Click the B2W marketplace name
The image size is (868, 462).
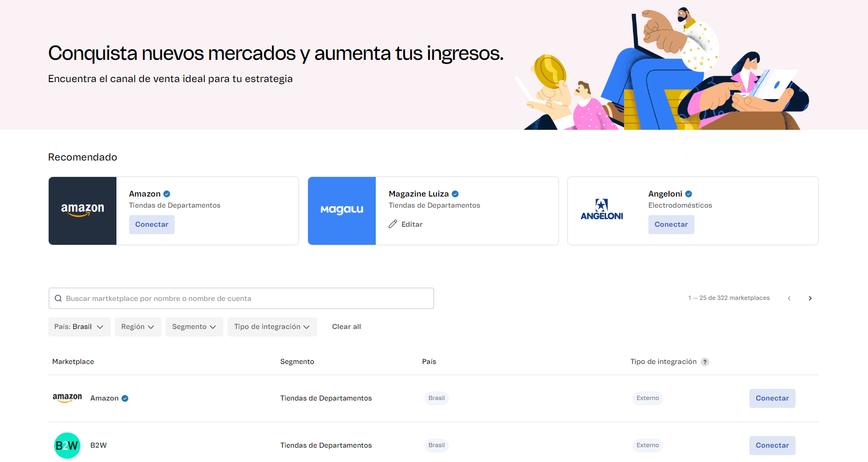point(98,446)
